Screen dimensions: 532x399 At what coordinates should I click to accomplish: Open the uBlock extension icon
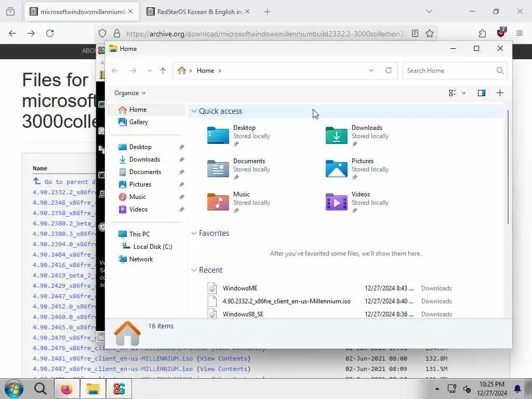click(501, 33)
